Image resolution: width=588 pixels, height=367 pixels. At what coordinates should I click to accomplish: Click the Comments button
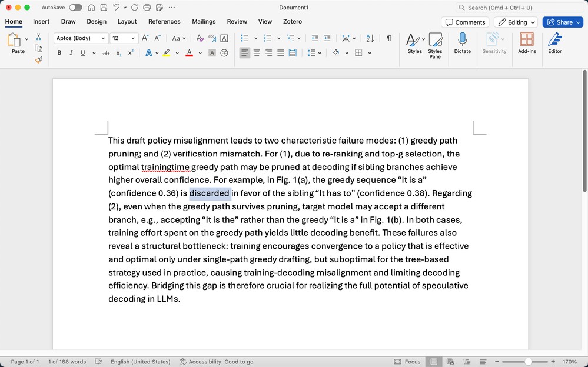coord(465,22)
